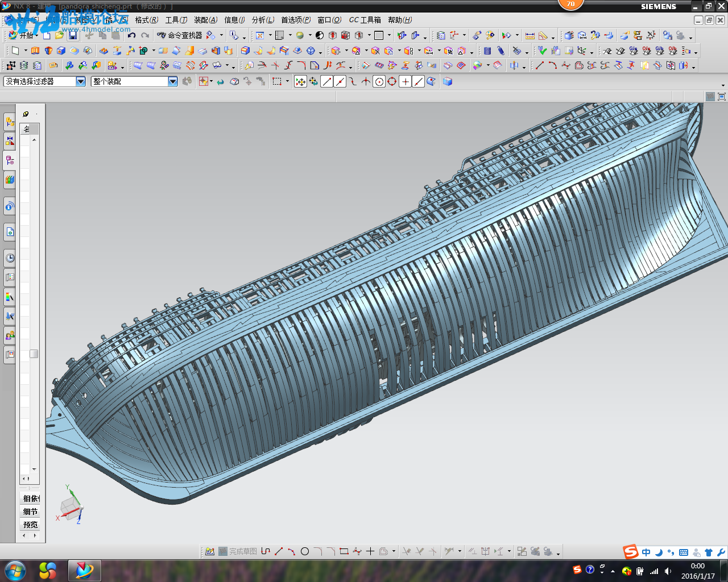Viewport: 728px width, 582px height.
Task: Click the WCS orientation icon
Action: (453, 35)
